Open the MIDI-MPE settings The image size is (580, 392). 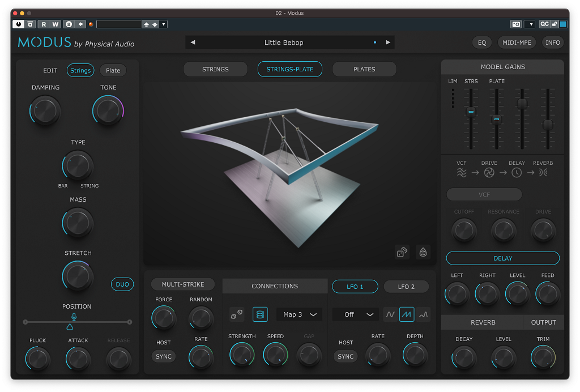517,42
